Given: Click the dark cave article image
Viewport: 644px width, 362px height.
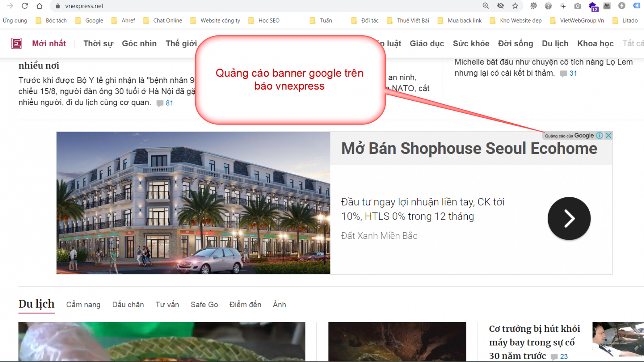Looking at the screenshot, I should 397,341.
